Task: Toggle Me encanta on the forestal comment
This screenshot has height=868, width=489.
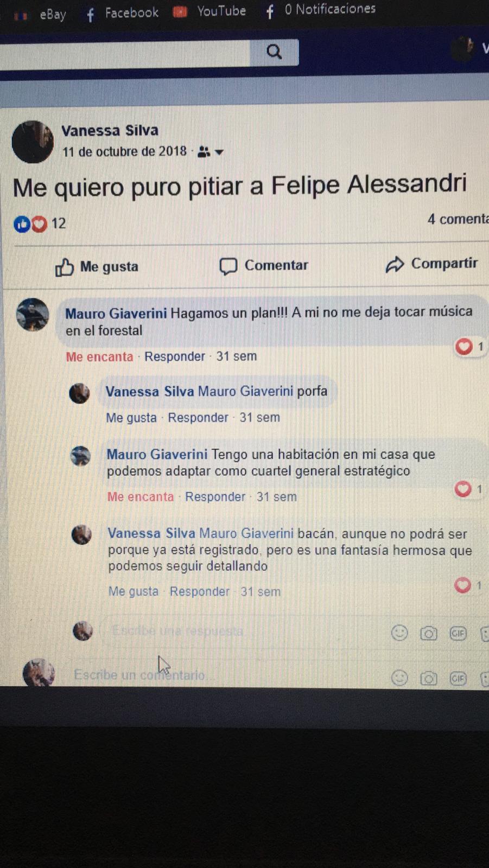Action: coord(99,357)
